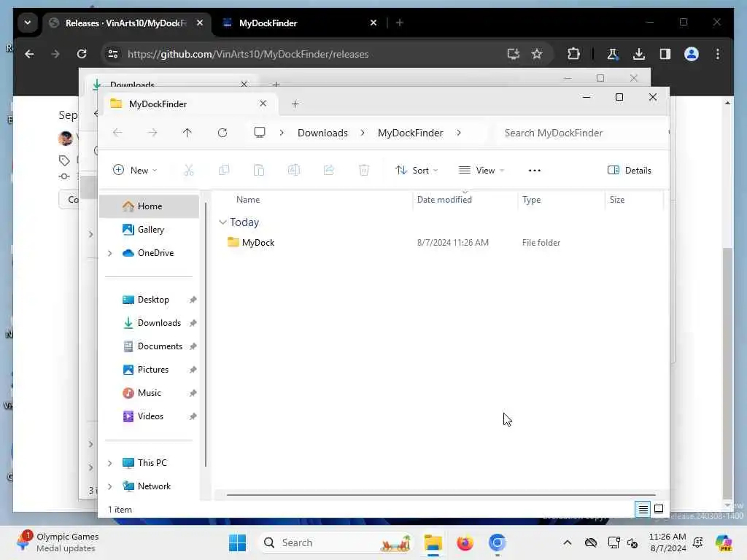Close the MyDockFinder Explorer tab

click(263, 104)
